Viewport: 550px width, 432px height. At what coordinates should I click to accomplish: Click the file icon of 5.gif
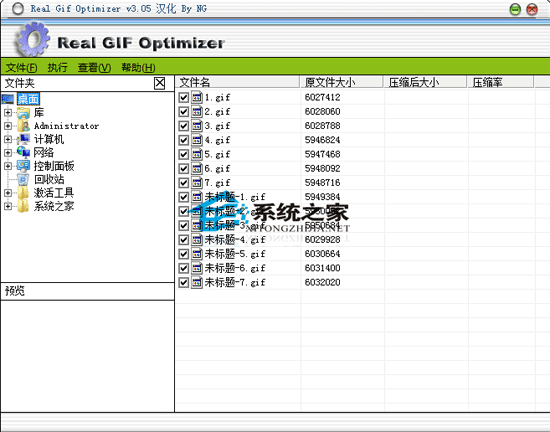click(x=197, y=154)
